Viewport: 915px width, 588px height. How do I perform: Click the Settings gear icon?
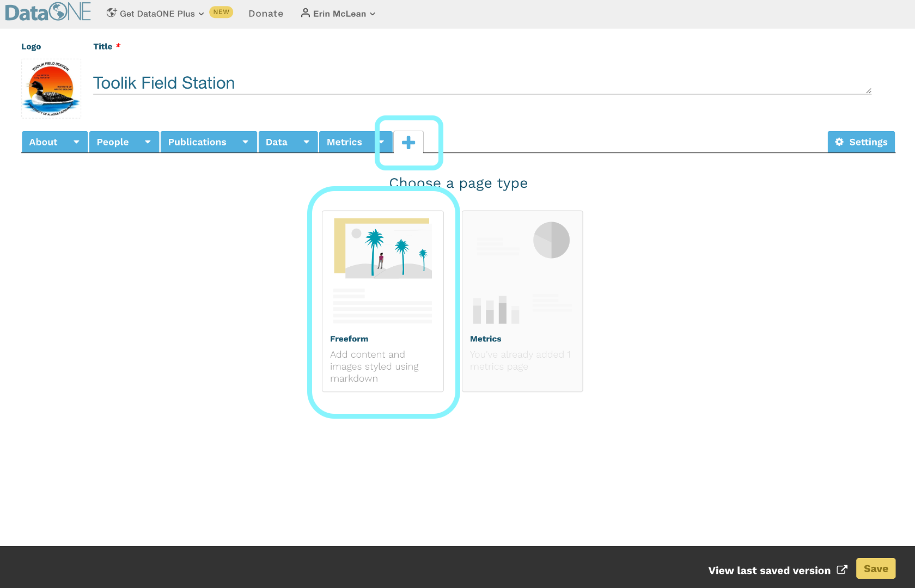[x=839, y=142]
